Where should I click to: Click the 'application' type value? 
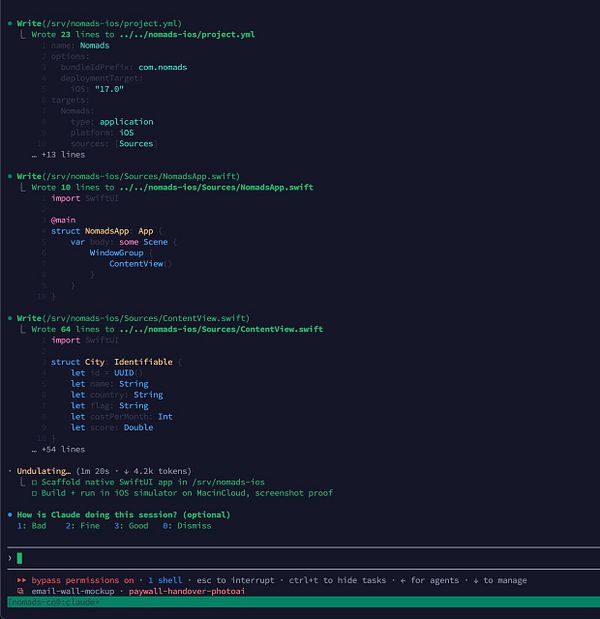point(126,122)
